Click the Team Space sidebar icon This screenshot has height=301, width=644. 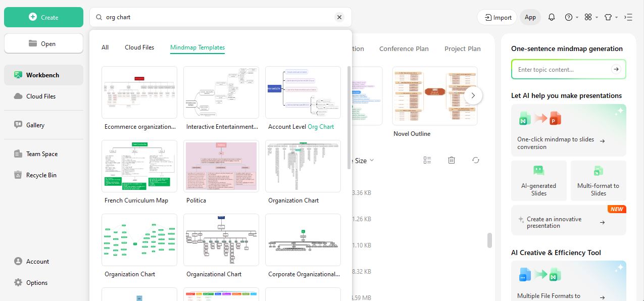click(18, 154)
